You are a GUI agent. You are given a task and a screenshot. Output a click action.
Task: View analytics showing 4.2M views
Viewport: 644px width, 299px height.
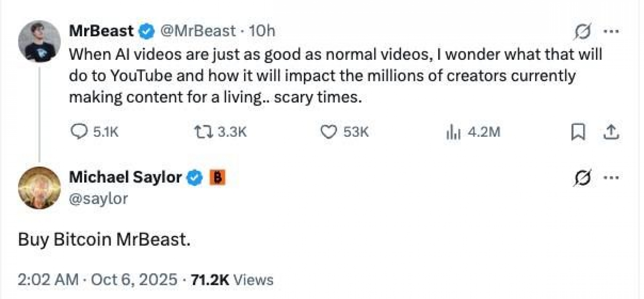[453, 132]
